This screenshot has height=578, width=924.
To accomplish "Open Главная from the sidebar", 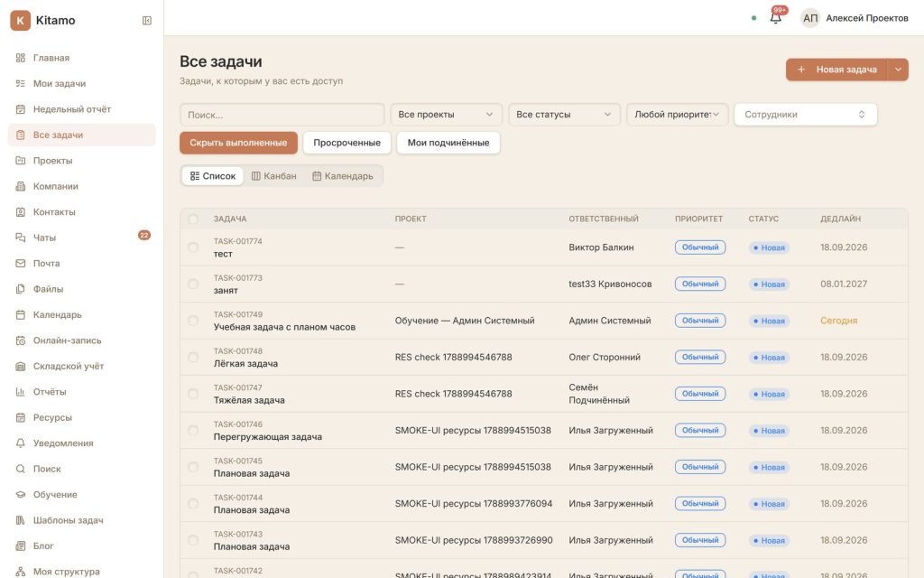I will pos(81,58).
